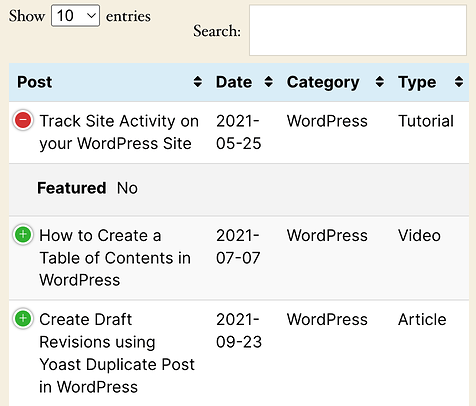Viewport: 476px width, 406px height.
Task: Sort table by Date sort arrows
Action: [x=269, y=82]
